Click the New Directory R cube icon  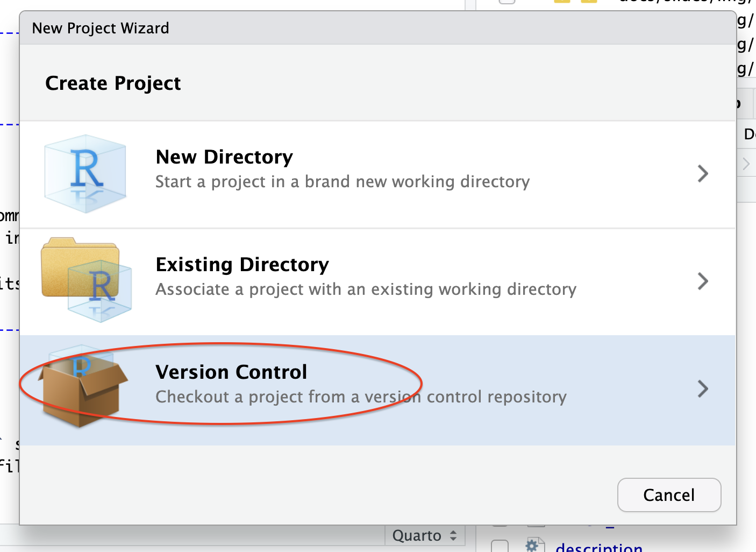tap(85, 173)
